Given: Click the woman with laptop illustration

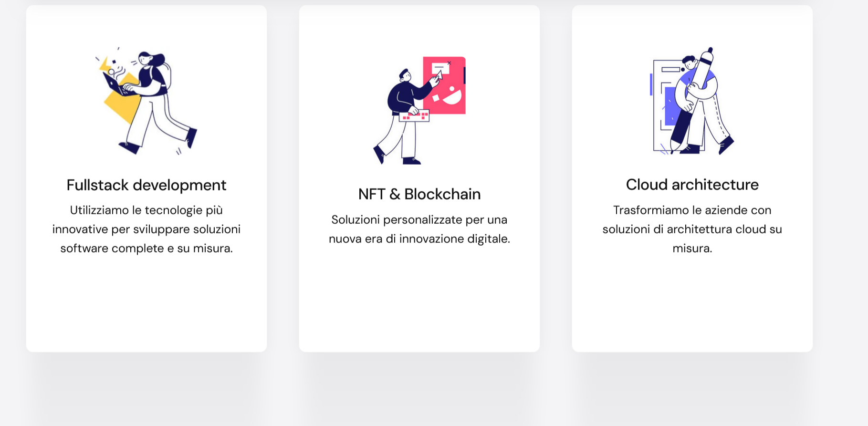Looking at the screenshot, I should pos(146,101).
